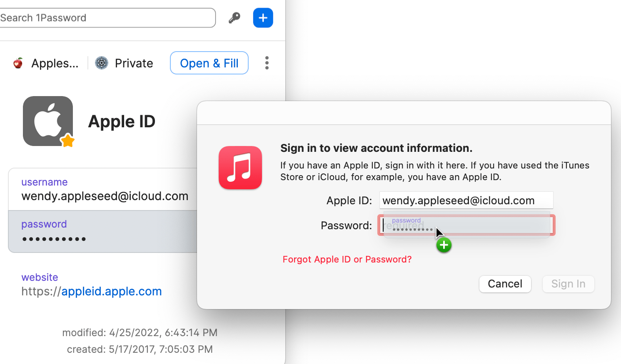The width and height of the screenshot is (621, 364).
Task: Create a new item with the blue plus icon
Action: pyautogui.click(x=263, y=17)
